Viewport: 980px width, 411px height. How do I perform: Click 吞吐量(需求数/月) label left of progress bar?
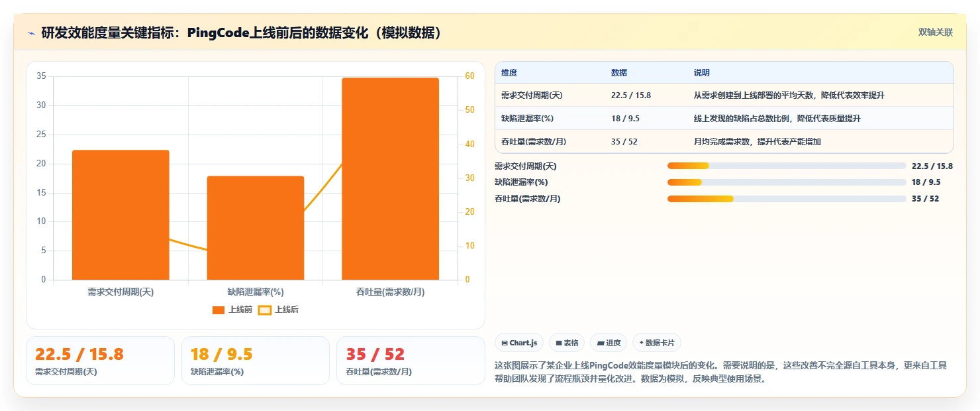click(528, 199)
